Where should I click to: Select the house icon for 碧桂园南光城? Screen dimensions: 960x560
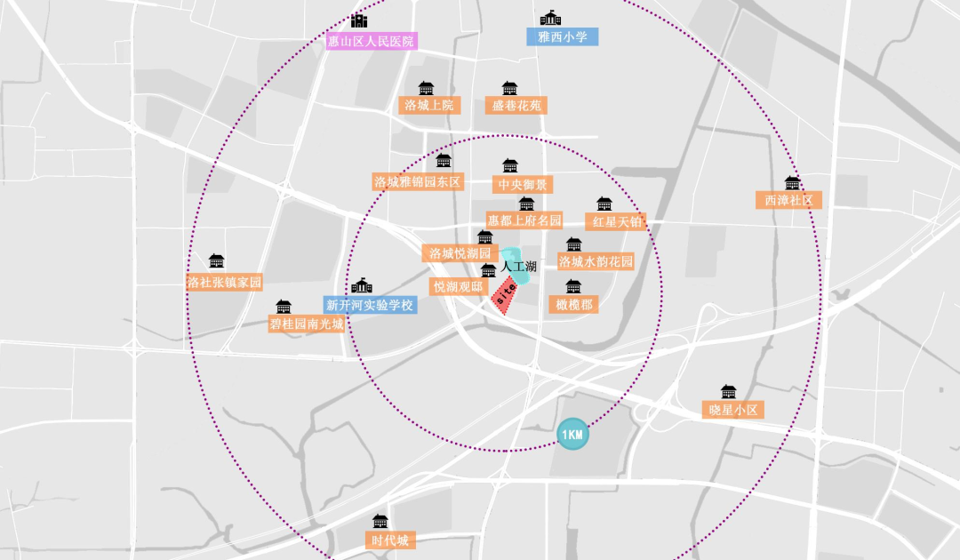click(284, 307)
